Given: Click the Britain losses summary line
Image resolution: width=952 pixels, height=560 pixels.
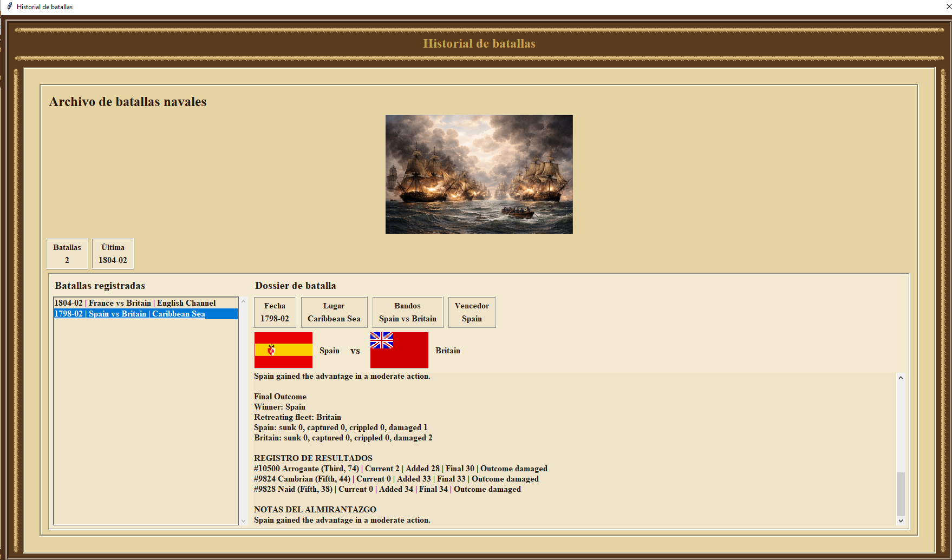Looking at the screenshot, I should 343,438.
